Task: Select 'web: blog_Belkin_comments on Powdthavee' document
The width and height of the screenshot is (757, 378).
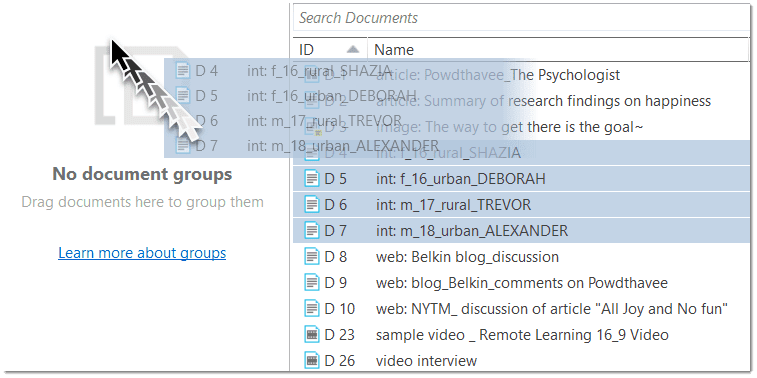Action: click(521, 283)
